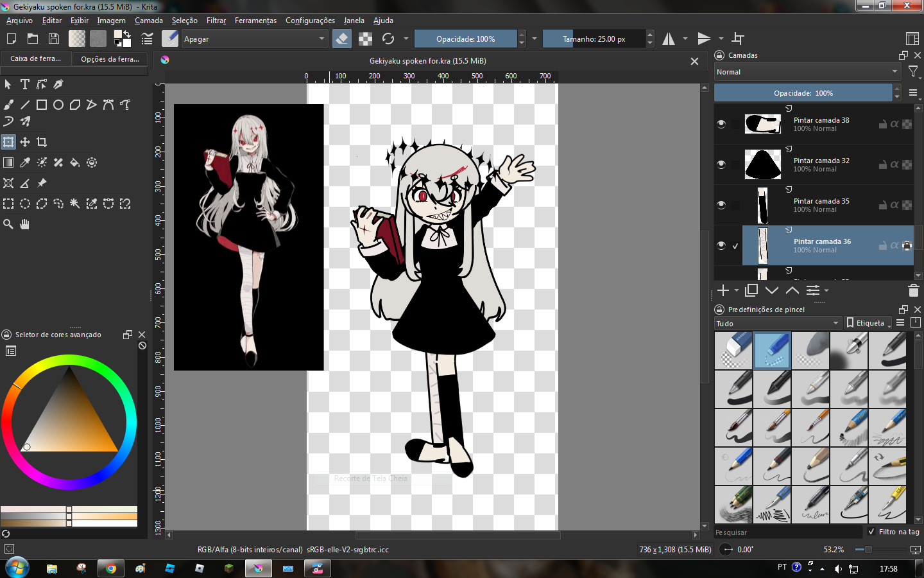Select the Pan hand tool
924x578 pixels.
point(25,224)
